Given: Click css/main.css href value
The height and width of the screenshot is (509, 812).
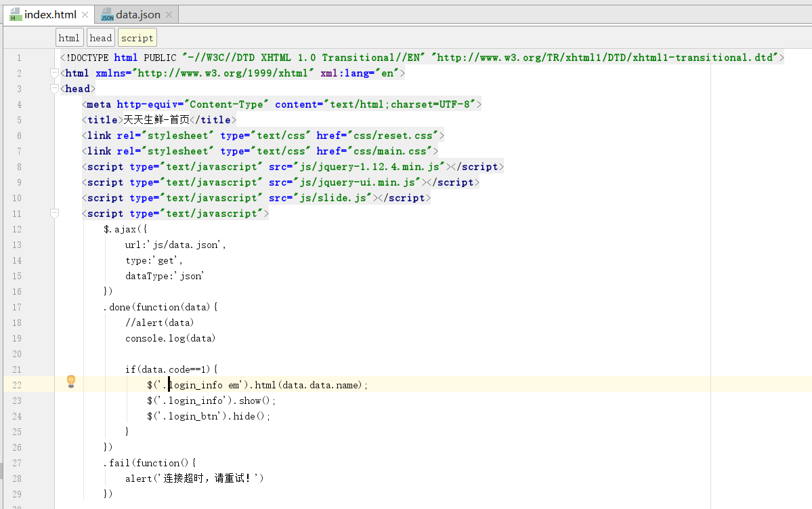Looking at the screenshot, I should (390, 151).
